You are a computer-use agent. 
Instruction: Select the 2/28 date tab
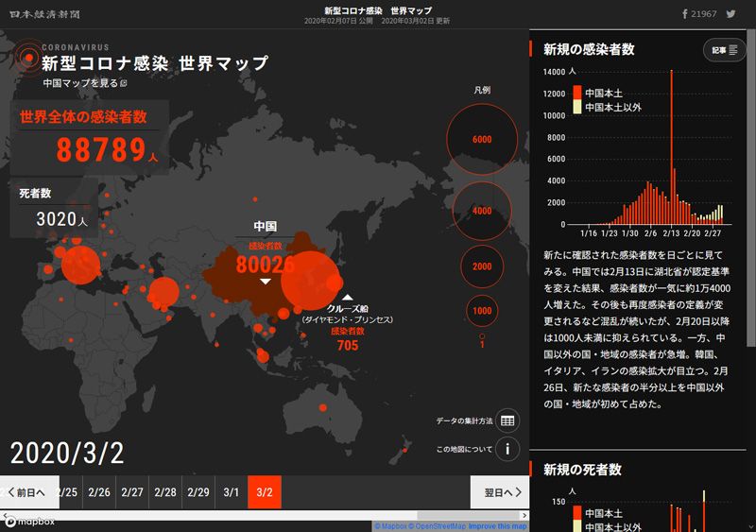tap(165, 492)
